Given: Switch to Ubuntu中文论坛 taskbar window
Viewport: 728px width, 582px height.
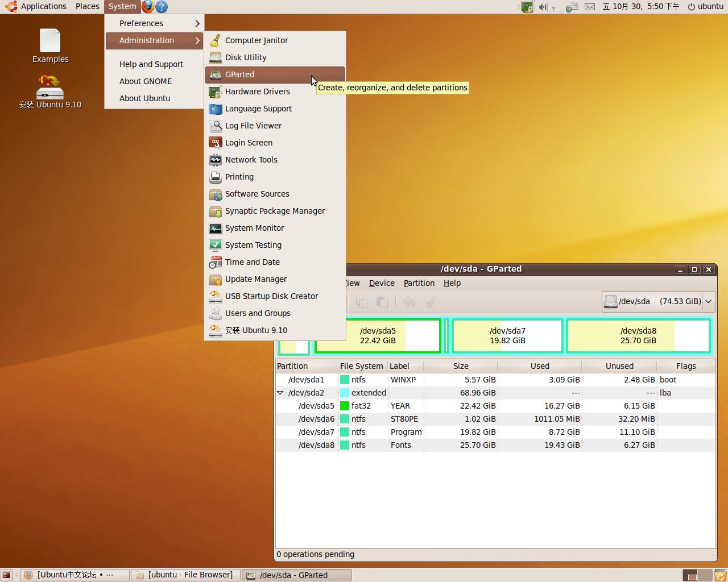Looking at the screenshot, I should click(x=75, y=575).
